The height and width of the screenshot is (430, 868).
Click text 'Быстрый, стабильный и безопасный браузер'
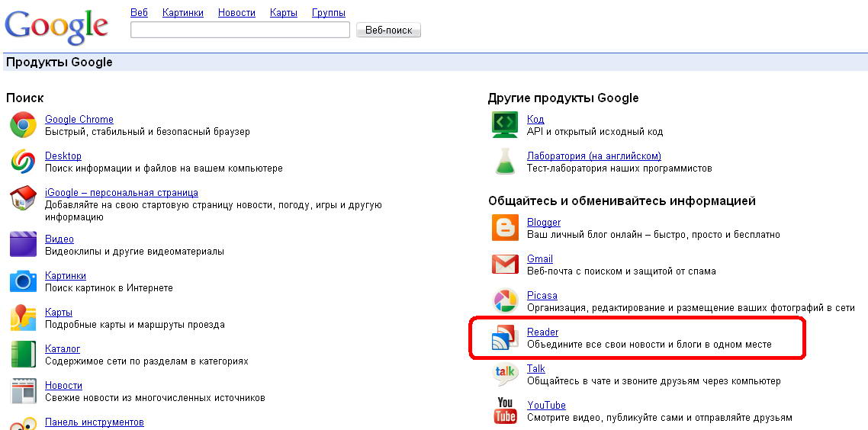click(147, 132)
